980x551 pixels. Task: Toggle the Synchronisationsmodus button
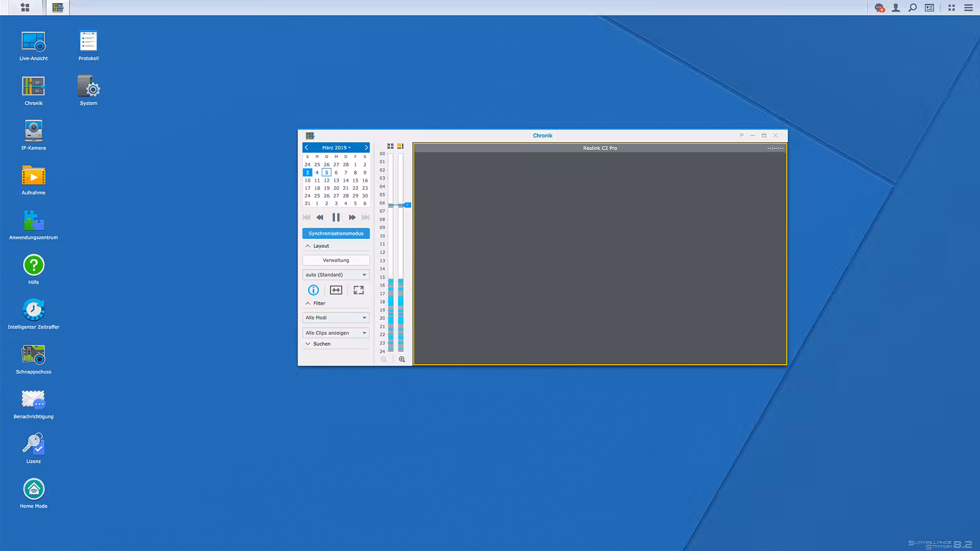coord(336,234)
